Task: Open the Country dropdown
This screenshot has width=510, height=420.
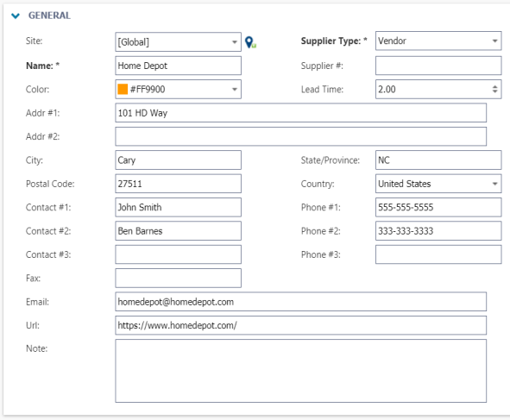Action: click(438, 184)
